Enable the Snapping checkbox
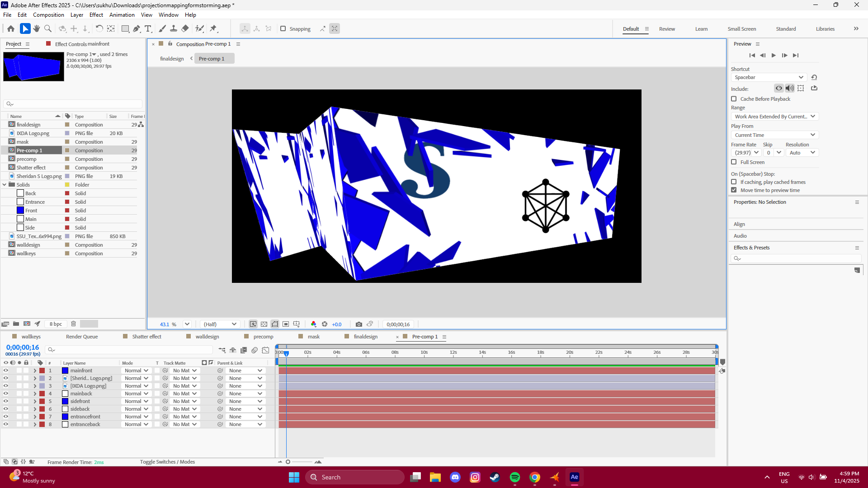The height and width of the screenshot is (488, 868). [283, 28]
